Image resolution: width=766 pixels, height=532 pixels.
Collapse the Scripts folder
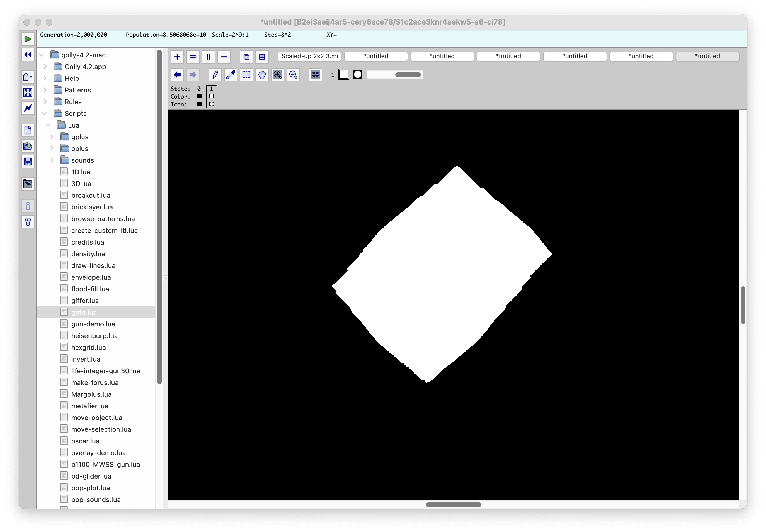[45, 114]
